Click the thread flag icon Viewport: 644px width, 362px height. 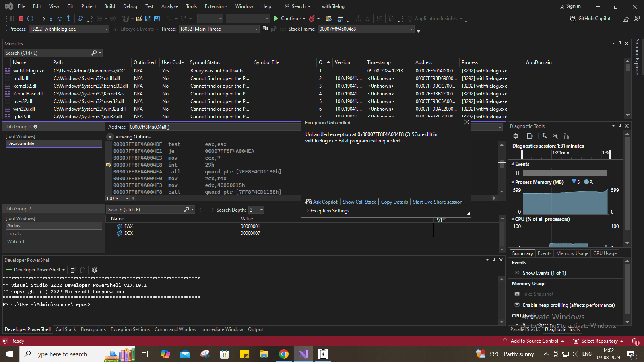265,29
